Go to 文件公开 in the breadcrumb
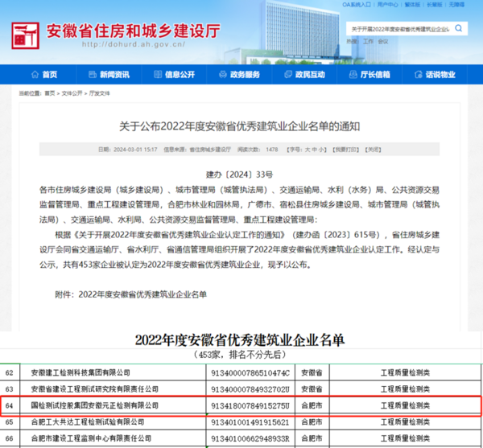 pyautogui.click(x=72, y=93)
